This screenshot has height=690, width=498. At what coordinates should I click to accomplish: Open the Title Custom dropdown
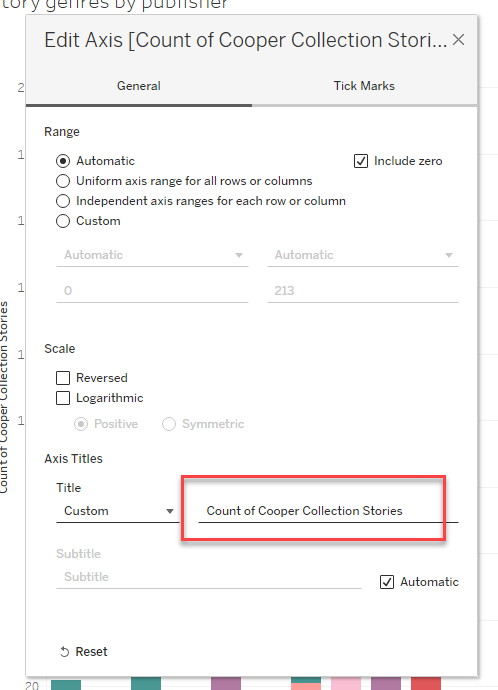pos(118,511)
